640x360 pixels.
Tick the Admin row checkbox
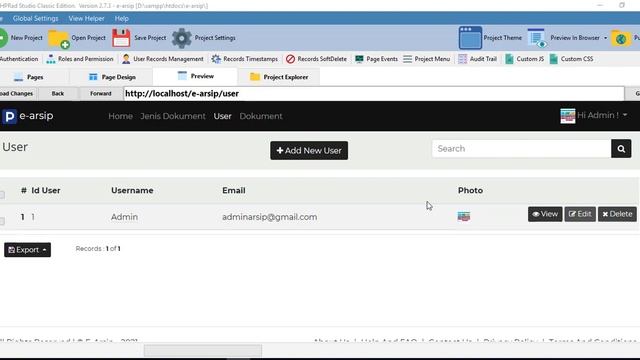(2, 221)
